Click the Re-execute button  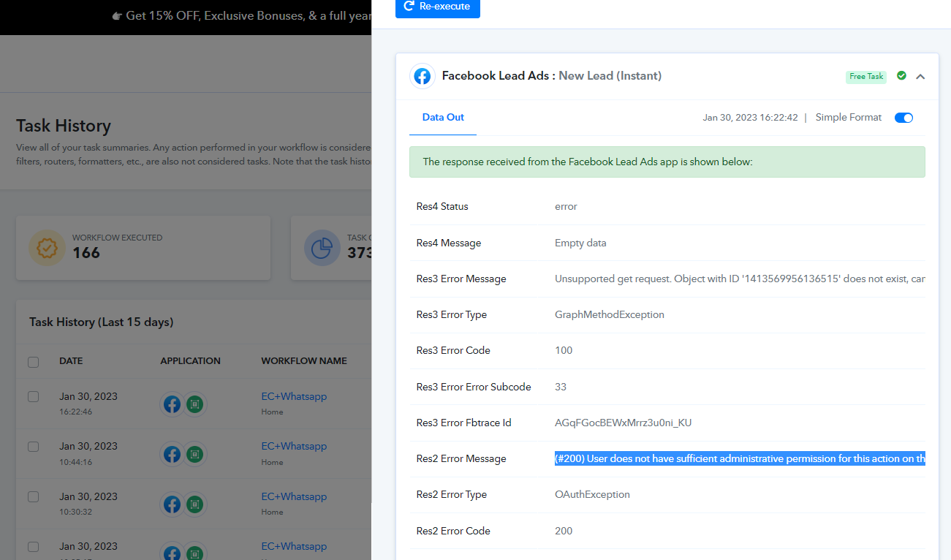click(438, 7)
